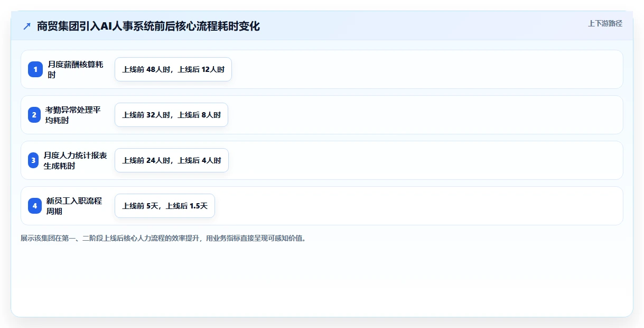Click the title 商贸集团引入AI人事系统前后核心流程耗时变化
644x328 pixels.
[148, 26]
